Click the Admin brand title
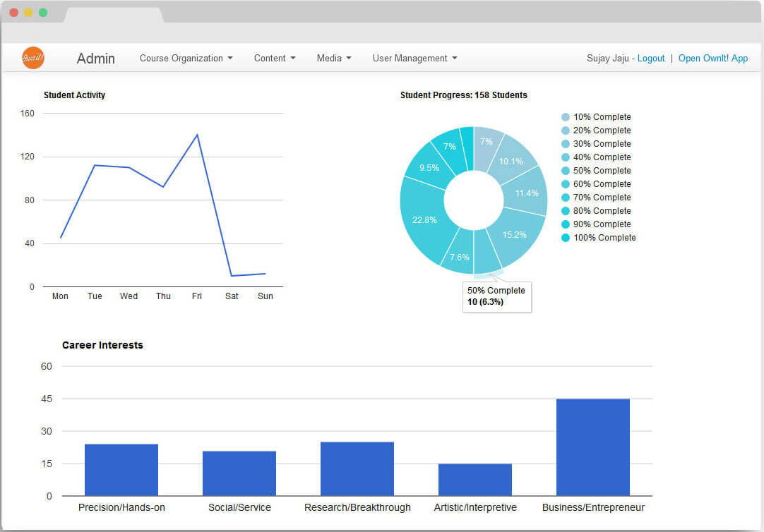The width and height of the screenshot is (764, 532). click(x=95, y=59)
